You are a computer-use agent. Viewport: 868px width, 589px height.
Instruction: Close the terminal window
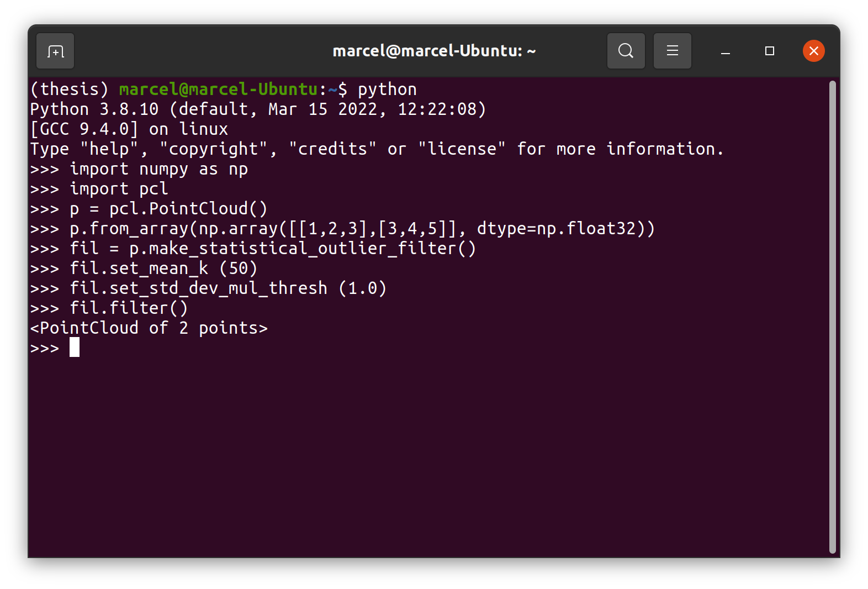click(813, 51)
